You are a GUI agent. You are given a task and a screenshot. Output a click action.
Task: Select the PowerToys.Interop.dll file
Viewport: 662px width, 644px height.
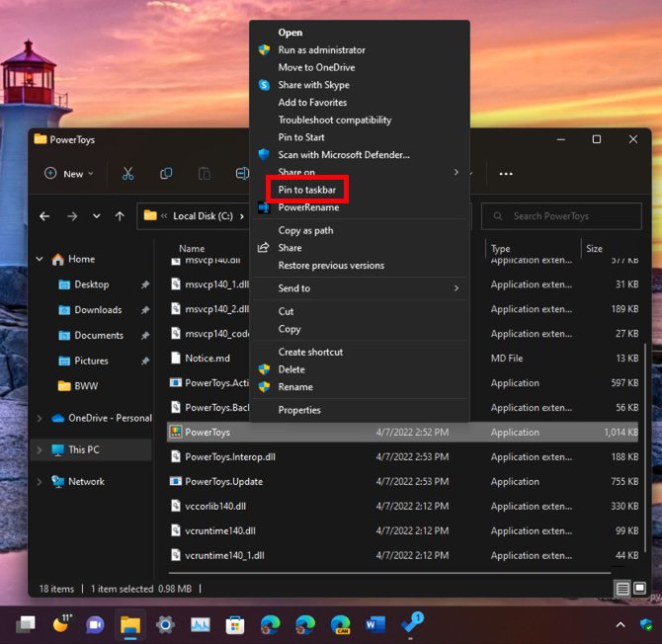pos(230,456)
